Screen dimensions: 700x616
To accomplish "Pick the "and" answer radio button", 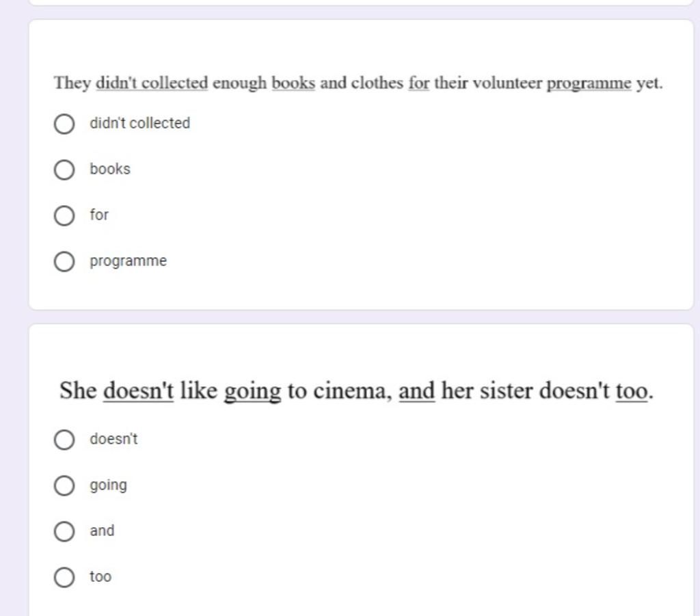I will coord(64,531).
